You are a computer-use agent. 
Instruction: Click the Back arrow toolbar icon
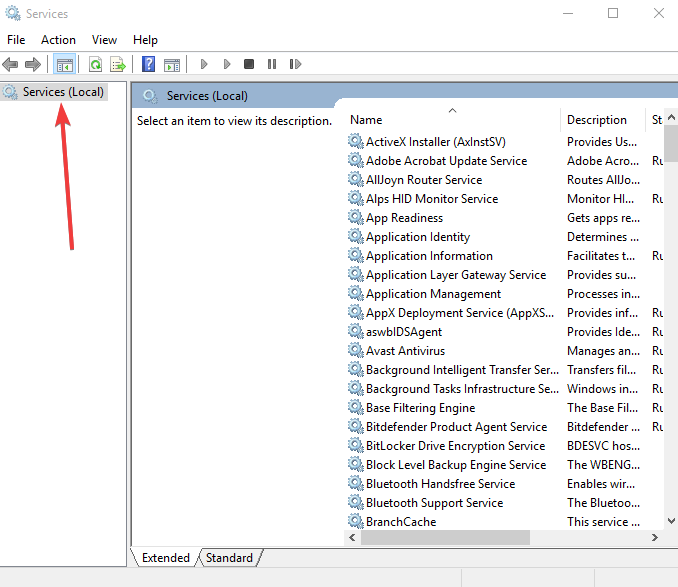10,65
